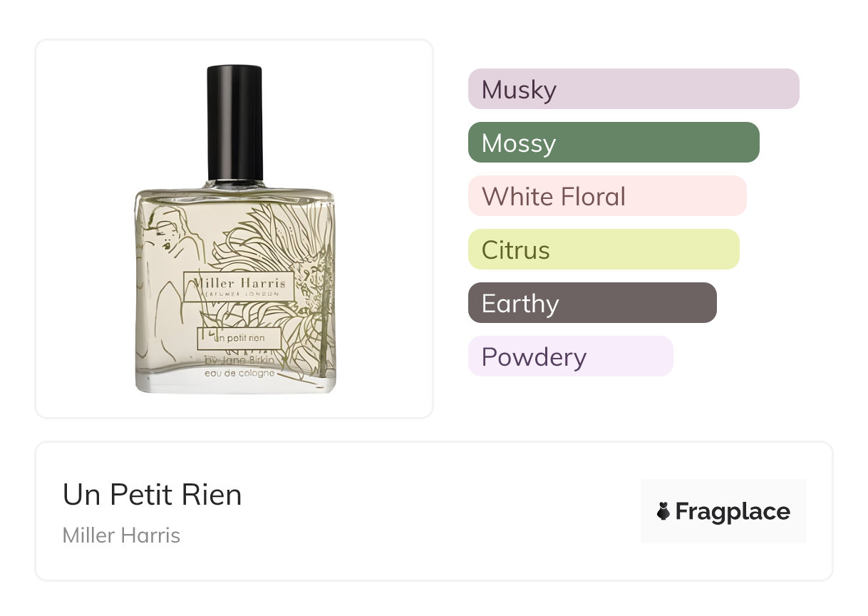Click the perfume bottle image

tap(235, 229)
